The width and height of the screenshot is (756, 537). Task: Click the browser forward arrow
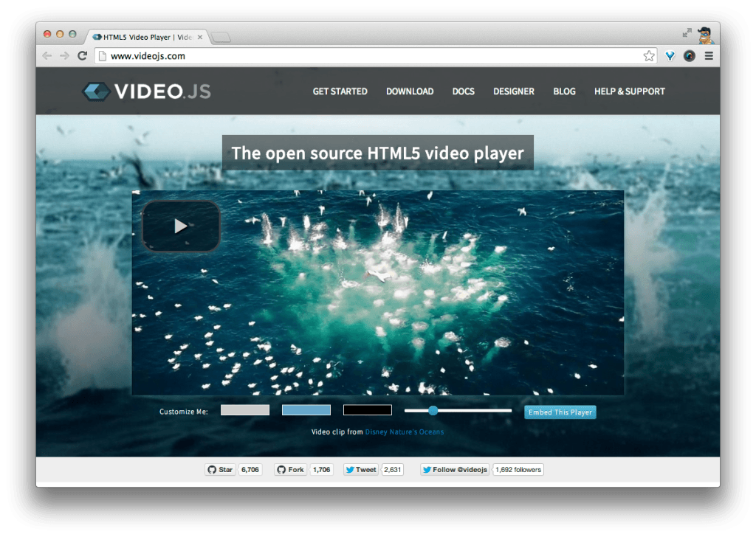tap(65, 56)
